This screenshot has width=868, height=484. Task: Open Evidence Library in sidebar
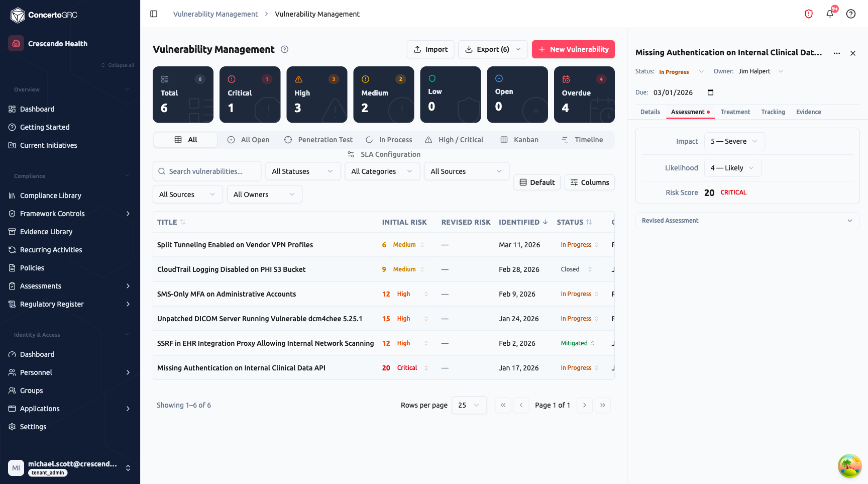click(x=70, y=232)
